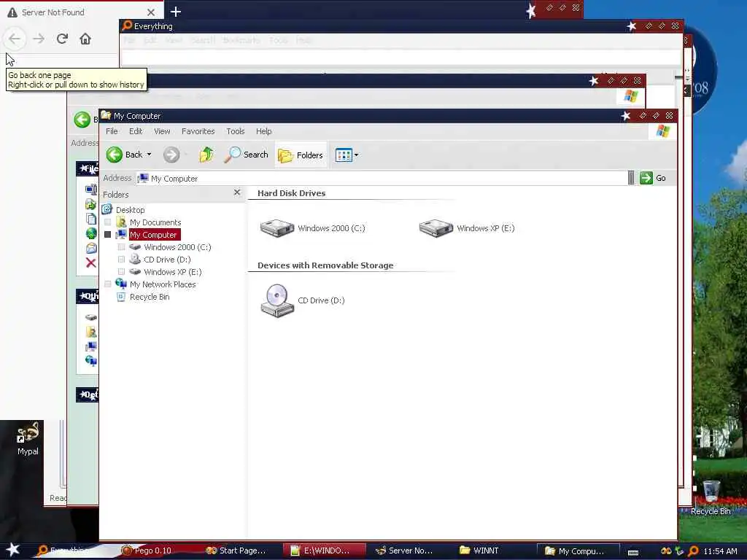Click the green Back arrow in My Computer
Viewport: 747px width, 560px height.
[x=115, y=155]
